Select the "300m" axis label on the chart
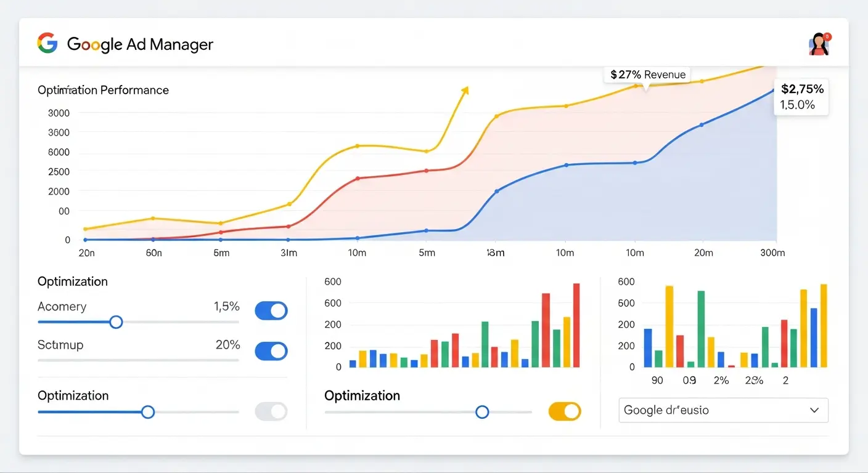Image resolution: width=868 pixels, height=473 pixels. coord(772,253)
